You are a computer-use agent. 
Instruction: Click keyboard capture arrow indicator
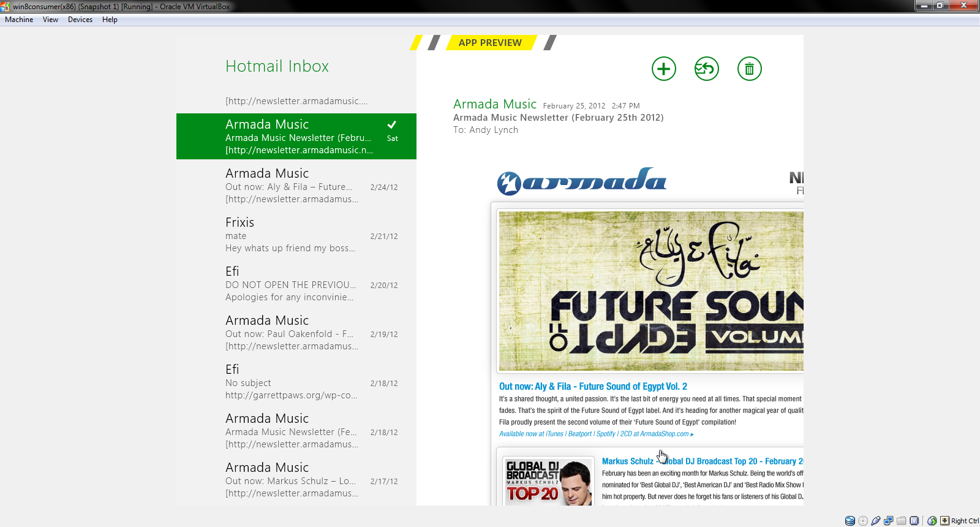tap(945, 521)
